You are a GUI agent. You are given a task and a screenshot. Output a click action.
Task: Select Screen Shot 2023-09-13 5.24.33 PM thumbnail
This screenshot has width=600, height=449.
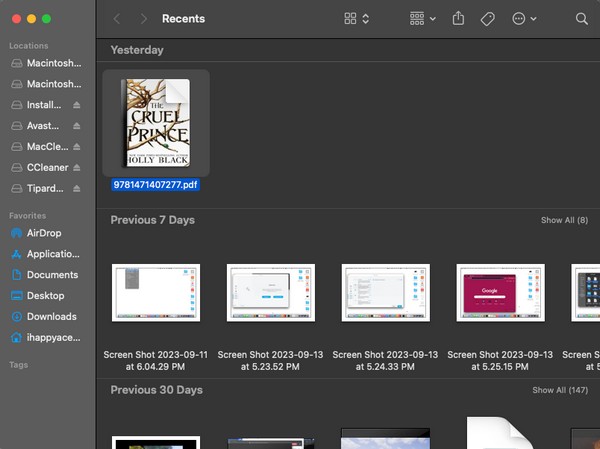385,292
